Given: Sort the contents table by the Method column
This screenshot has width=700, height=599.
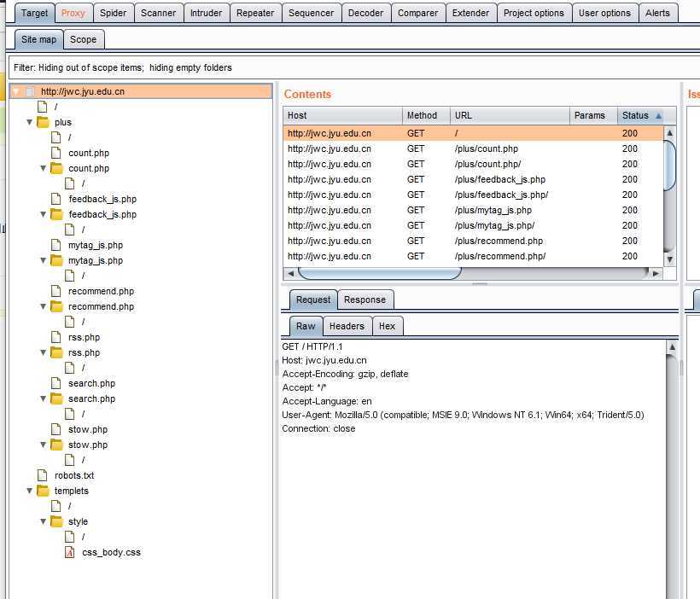Looking at the screenshot, I should pos(426,115).
